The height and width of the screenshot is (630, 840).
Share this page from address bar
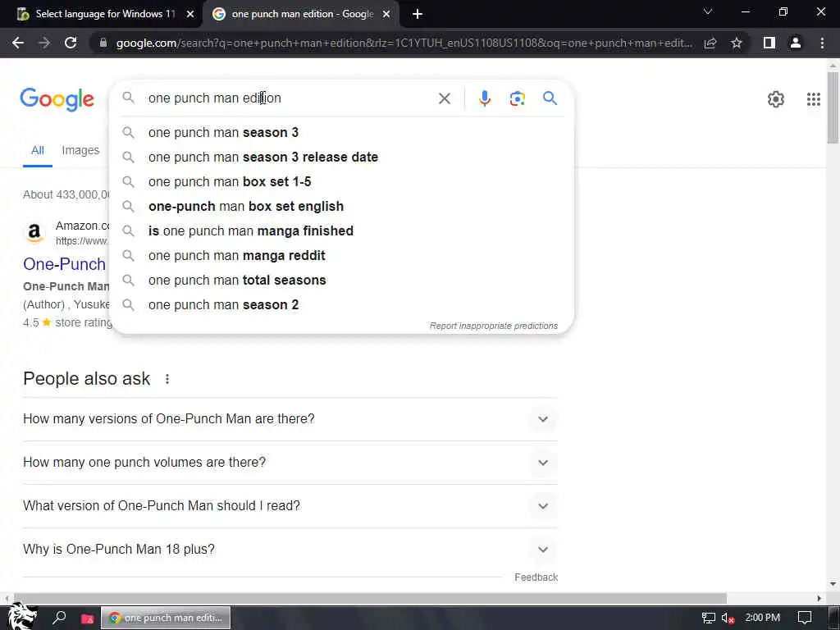[710, 43]
